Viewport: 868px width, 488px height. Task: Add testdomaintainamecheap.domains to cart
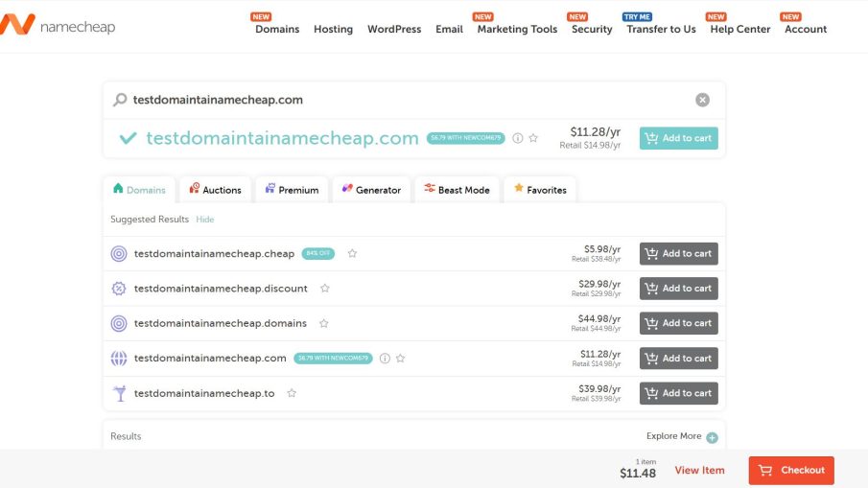click(679, 323)
